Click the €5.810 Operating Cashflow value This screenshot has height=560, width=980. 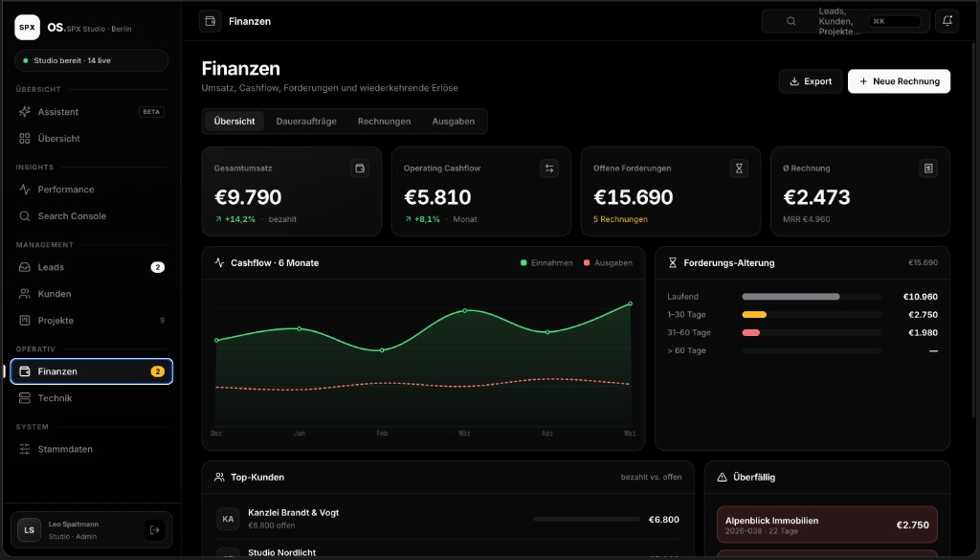[437, 197]
